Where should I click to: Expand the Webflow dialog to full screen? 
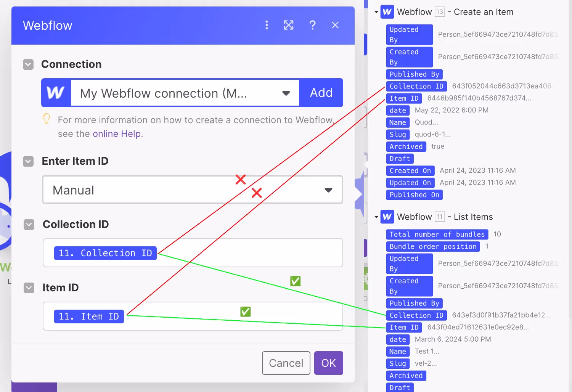tap(289, 25)
